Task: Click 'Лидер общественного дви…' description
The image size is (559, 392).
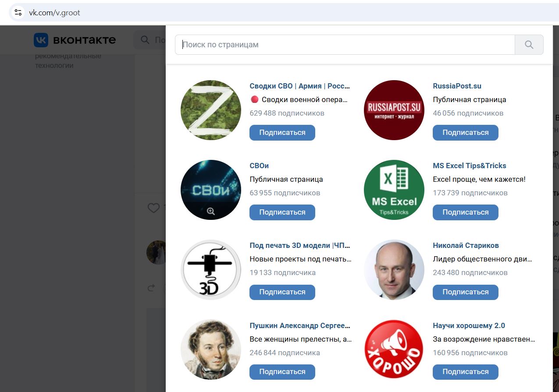Action: point(482,259)
